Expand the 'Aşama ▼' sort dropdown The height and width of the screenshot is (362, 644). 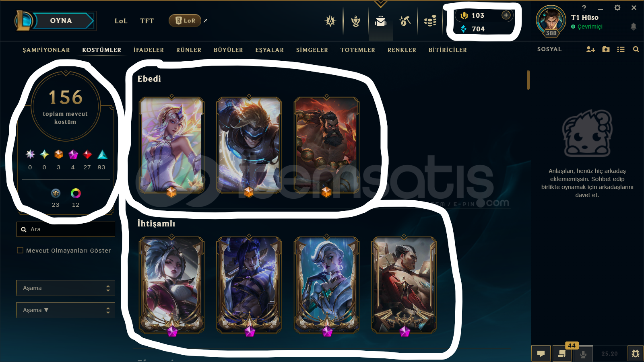[66, 310]
